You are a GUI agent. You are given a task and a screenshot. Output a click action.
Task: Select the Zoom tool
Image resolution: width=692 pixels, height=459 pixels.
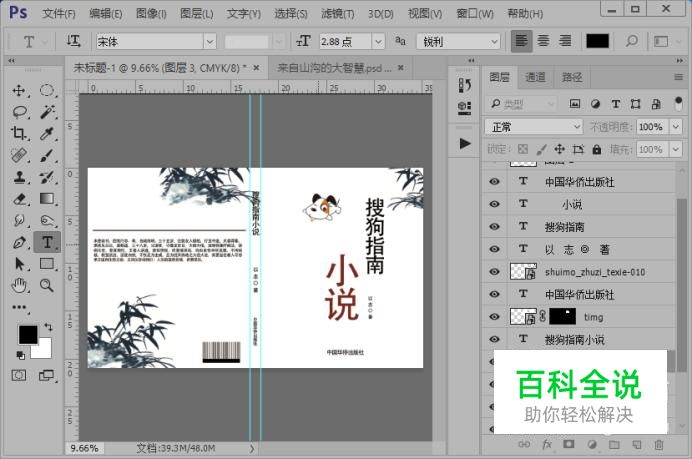click(x=47, y=286)
